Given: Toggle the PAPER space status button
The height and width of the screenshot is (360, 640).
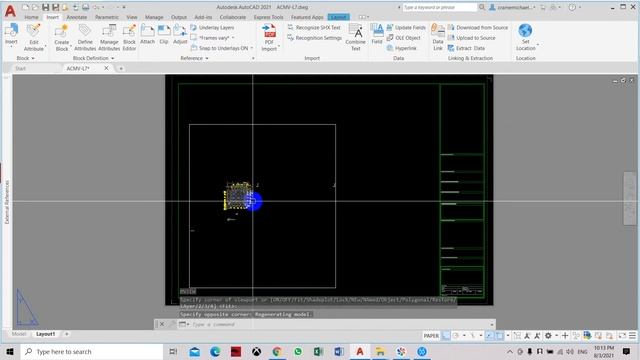Looking at the screenshot, I should tap(431, 336).
